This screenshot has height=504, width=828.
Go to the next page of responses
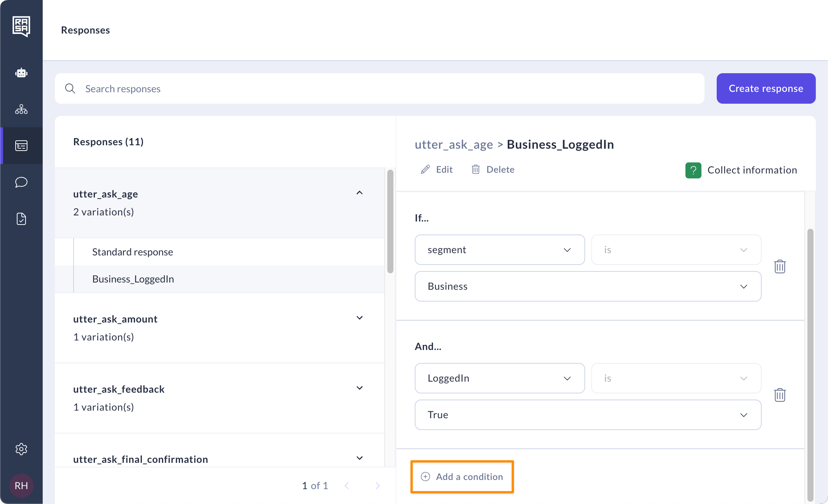(377, 486)
